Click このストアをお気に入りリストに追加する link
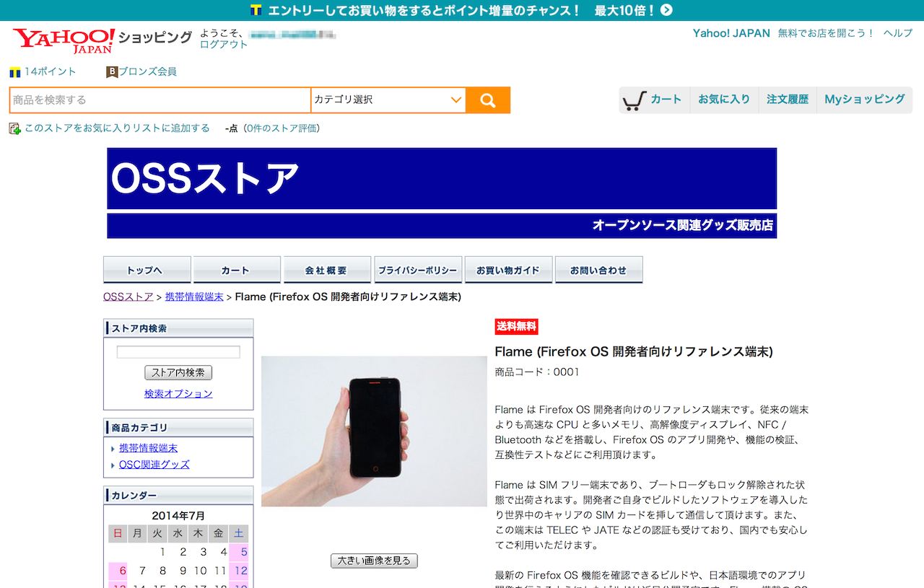Image resolution: width=924 pixels, height=588 pixels. coord(117,128)
